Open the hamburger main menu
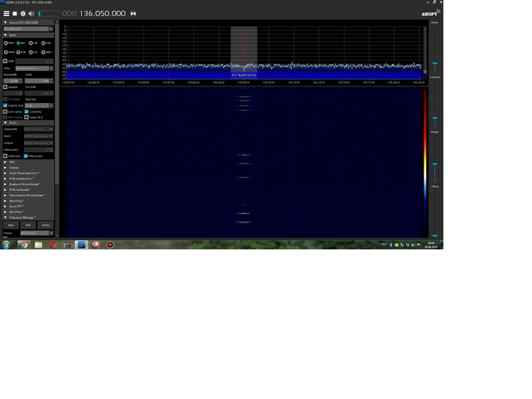This screenshot has width=532, height=399. 7,13
